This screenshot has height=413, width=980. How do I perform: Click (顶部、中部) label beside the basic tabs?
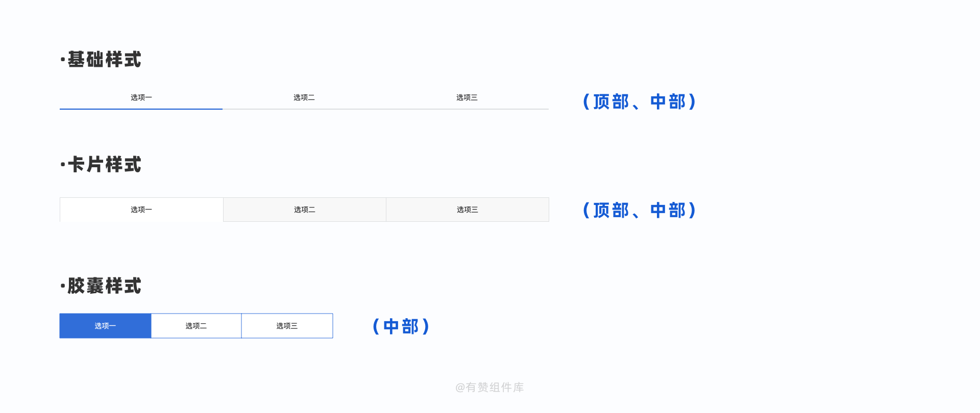pyautogui.click(x=640, y=102)
